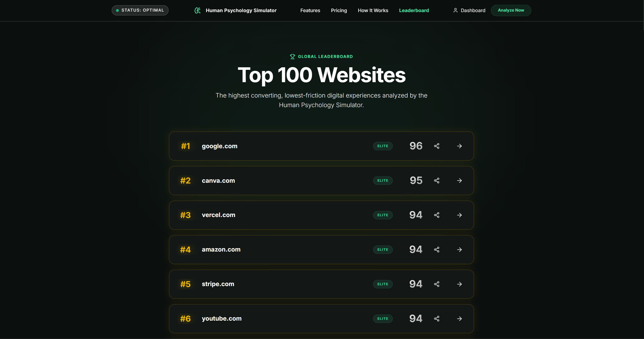Viewport: 644px width, 339px height.
Task: Share the amazon.com score
Action: coord(437,250)
